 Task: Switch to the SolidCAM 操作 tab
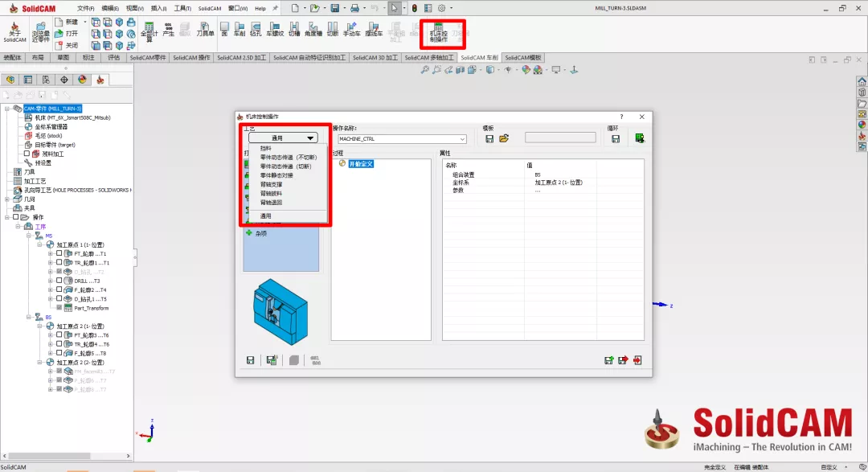[x=191, y=58]
